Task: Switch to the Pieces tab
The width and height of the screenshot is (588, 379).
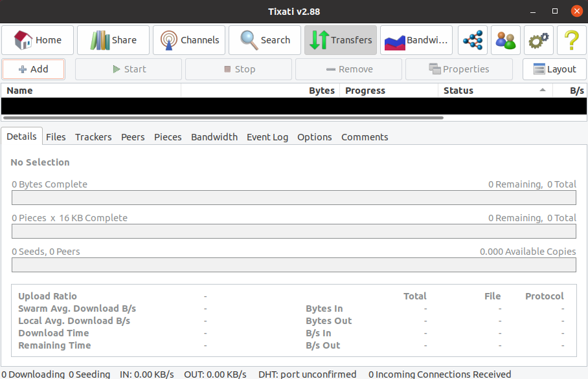Action: (168, 137)
